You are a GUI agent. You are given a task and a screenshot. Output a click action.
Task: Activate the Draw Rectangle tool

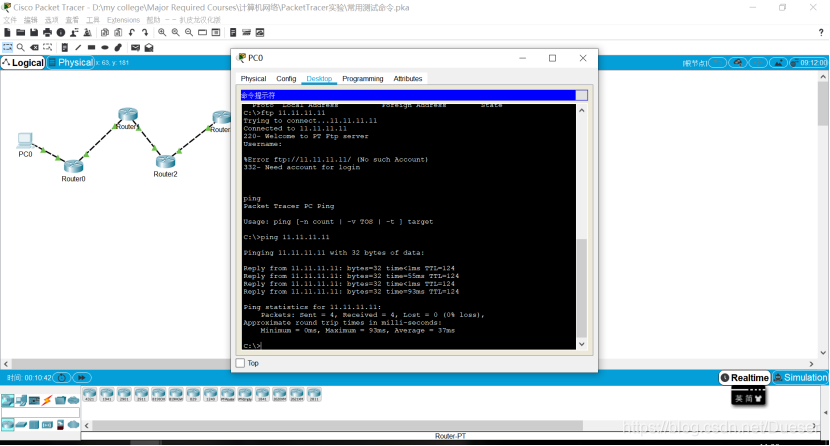(92, 48)
